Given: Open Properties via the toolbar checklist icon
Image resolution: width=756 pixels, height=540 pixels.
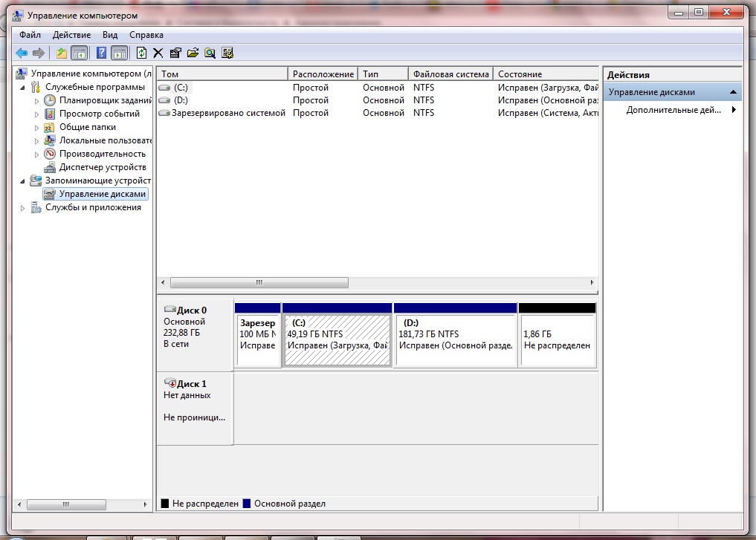Looking at the screenshot, I should [175, 53].
